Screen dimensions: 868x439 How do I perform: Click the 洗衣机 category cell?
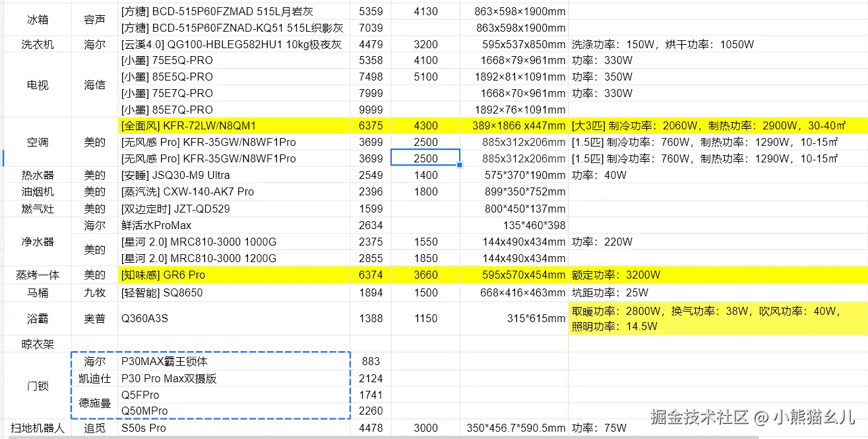click(37, 45)
